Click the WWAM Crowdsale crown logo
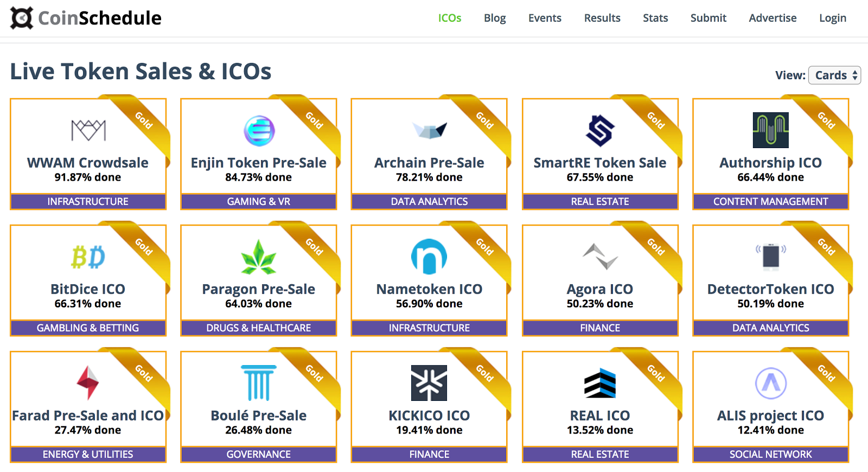This screenshot has width=868, height=472. (x=88, y=130)
